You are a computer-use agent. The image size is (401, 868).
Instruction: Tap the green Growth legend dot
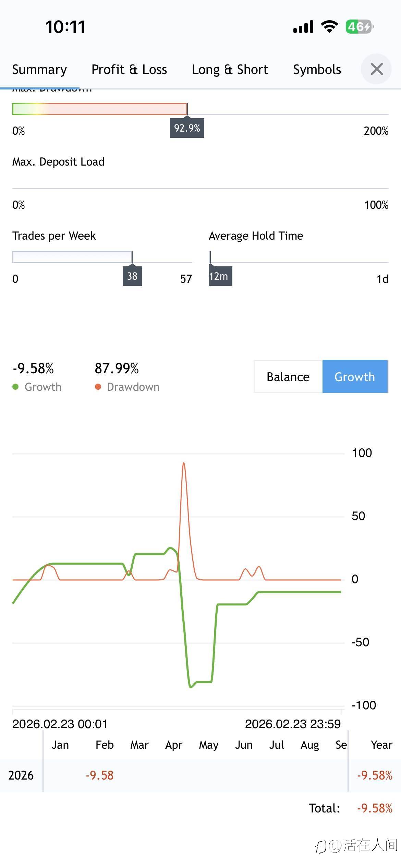[15, 387]
